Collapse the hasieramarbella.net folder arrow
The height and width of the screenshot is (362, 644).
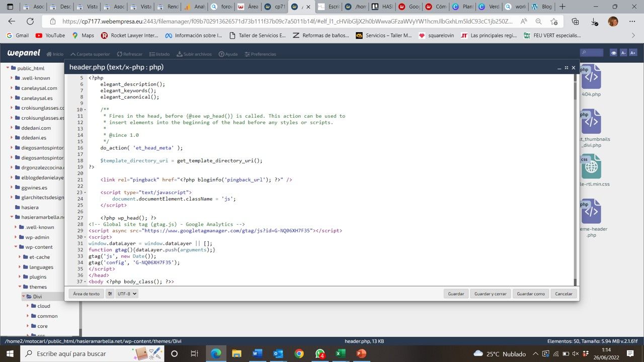[x=12, y=217]
